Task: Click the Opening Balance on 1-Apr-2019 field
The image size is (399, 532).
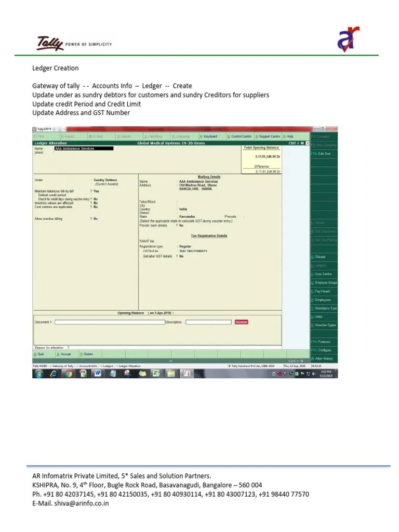Action: pos(145,313)
